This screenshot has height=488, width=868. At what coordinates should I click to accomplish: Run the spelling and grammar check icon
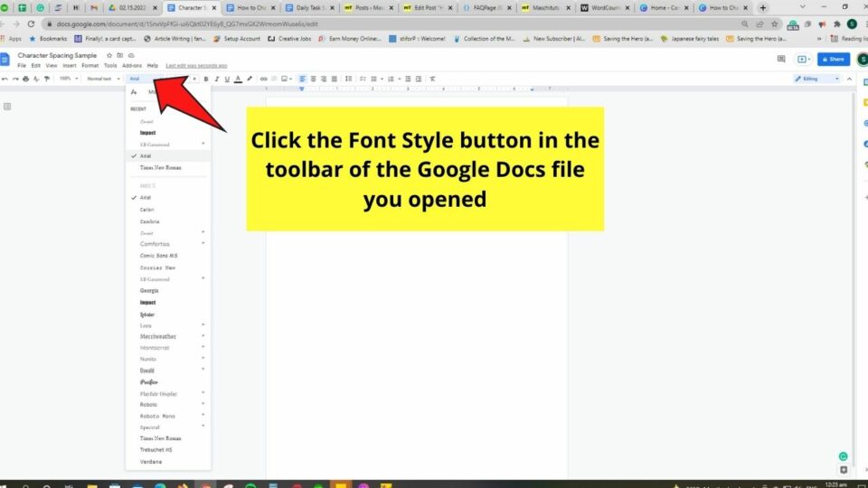pyautogui.click(x=36, y=80)
